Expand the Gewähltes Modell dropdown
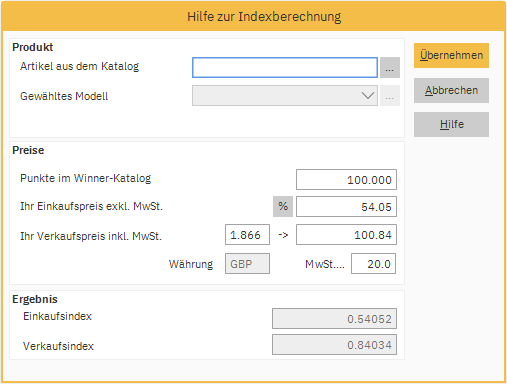 (x=285, y=96)
